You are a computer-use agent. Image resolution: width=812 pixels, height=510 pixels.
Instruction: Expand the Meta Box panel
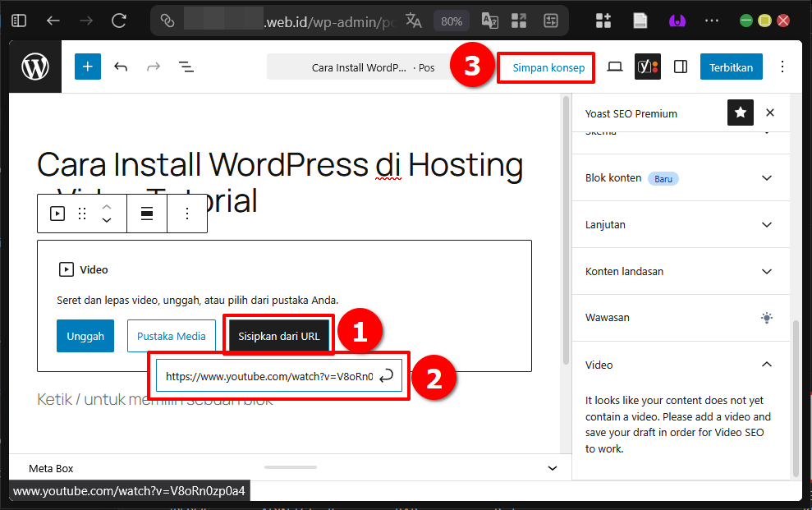(553, 467)
